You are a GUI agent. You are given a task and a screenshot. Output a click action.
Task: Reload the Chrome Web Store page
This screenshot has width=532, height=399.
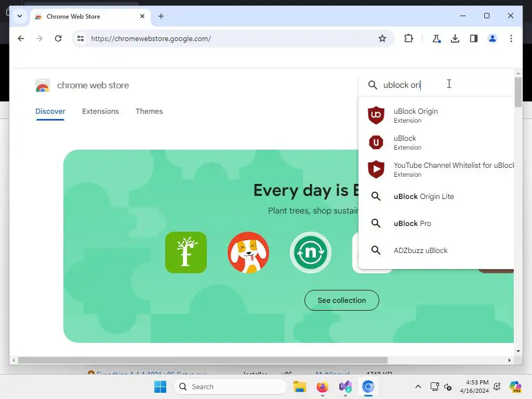pyautogui.click(x=58, y=38)
